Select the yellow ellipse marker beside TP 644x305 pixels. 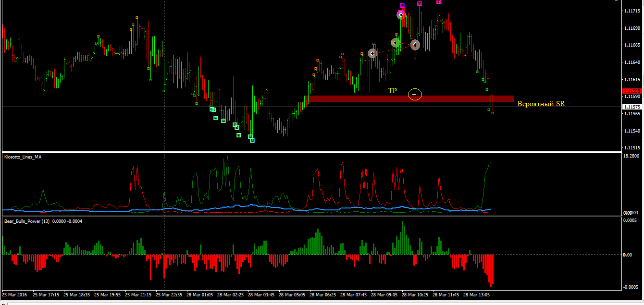coord(415,94)
